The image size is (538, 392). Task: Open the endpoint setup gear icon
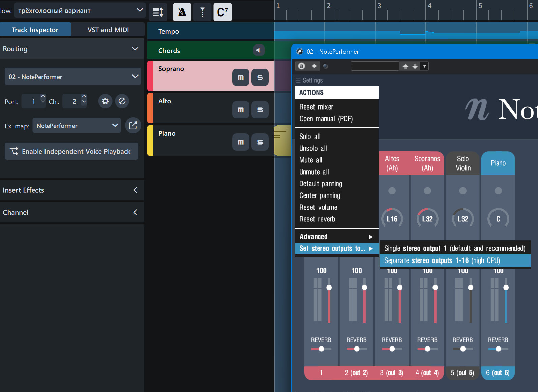[x=106, y=101]
